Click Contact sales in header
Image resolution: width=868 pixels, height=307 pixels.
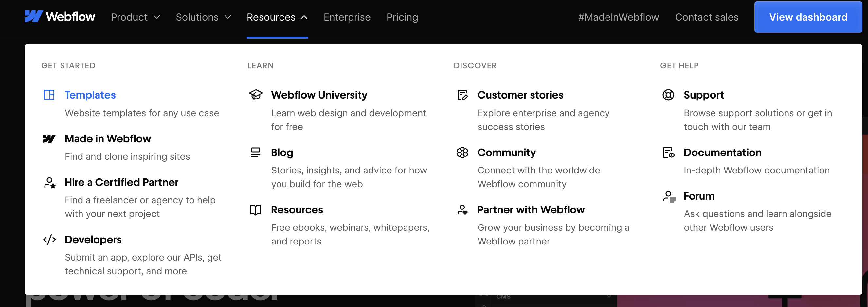(706, 17)
